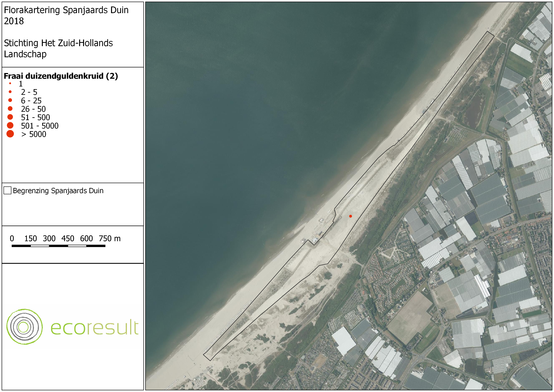The height and width of the screenshot is (392, 554).
Task: Click the Begrenzing Spanjaards Duin square symbol
Action: pos(7,190)
